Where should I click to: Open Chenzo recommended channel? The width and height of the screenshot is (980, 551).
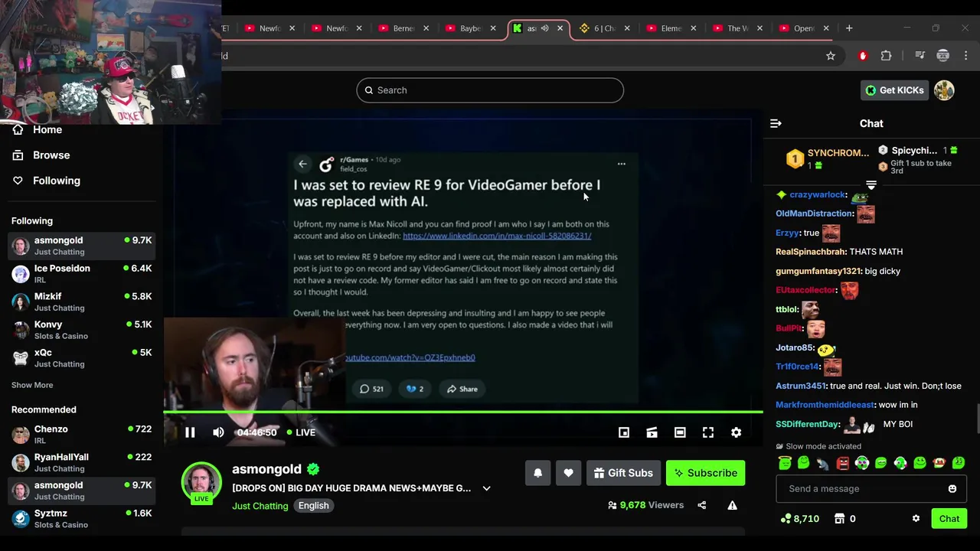tap(81, 435)
